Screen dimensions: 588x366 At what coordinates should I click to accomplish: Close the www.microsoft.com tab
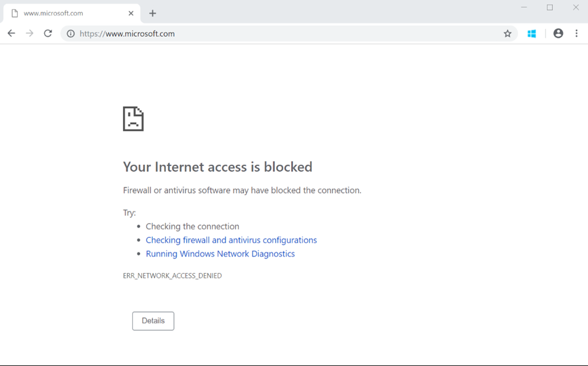pyautogui.click(x=131, y=13)
